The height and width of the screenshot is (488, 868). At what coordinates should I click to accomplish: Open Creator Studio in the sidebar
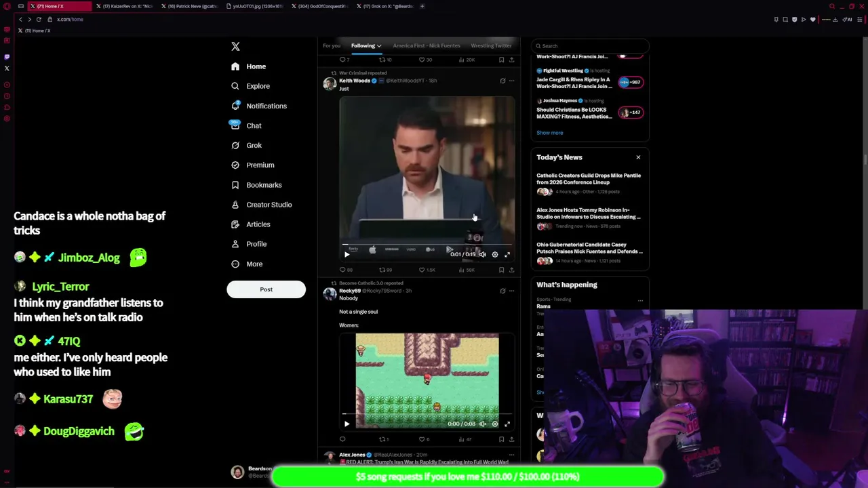[x=261, y=204]
